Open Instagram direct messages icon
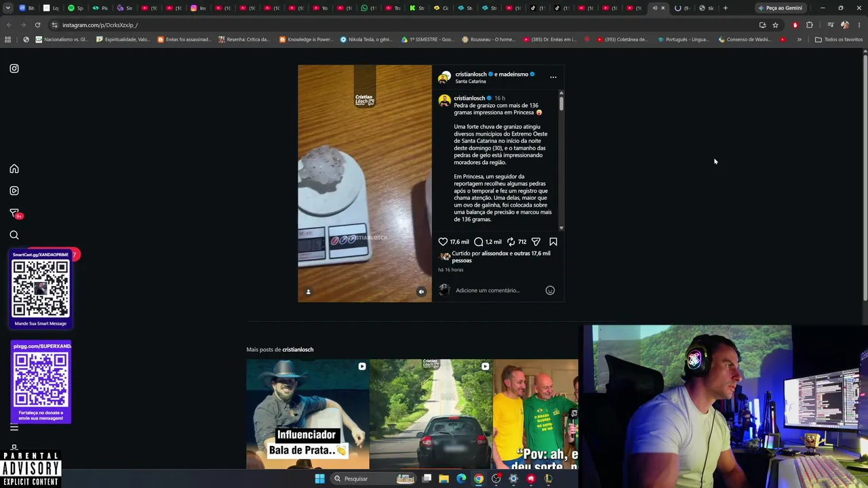Viewport: 868px width, 488px height. (x=14, y=213)
